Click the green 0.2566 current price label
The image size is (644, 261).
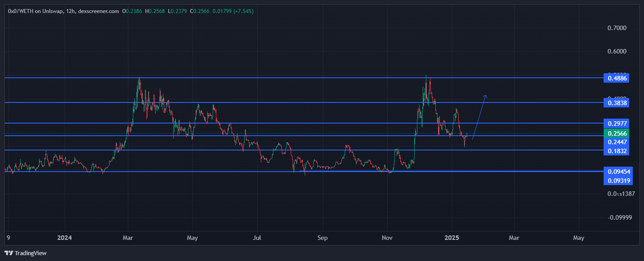tap(617, 133)
